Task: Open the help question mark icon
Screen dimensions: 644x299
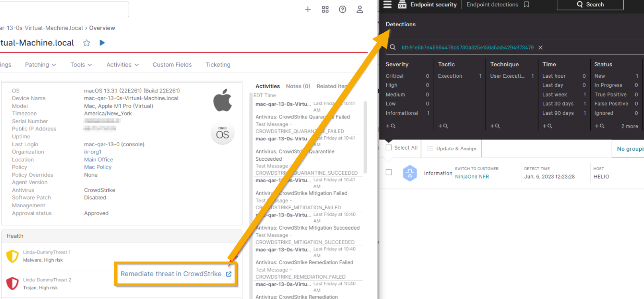Action: click(x=343, y=9)
